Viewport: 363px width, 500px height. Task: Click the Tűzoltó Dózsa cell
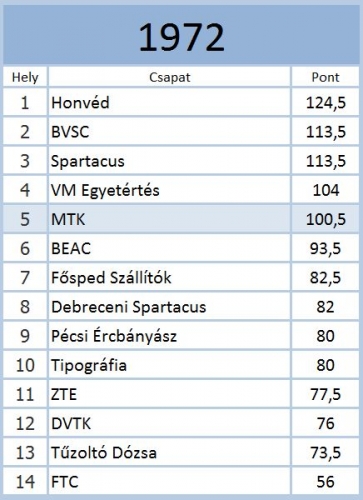click(x=169, y=453)
